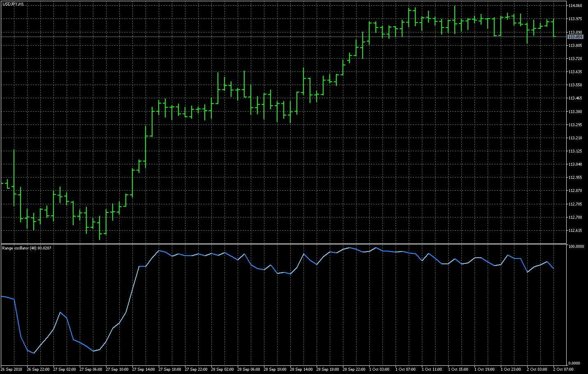Select the 28 Sep 22:00 time label
This screenshot has height=374, width=588.
point(354,369)
